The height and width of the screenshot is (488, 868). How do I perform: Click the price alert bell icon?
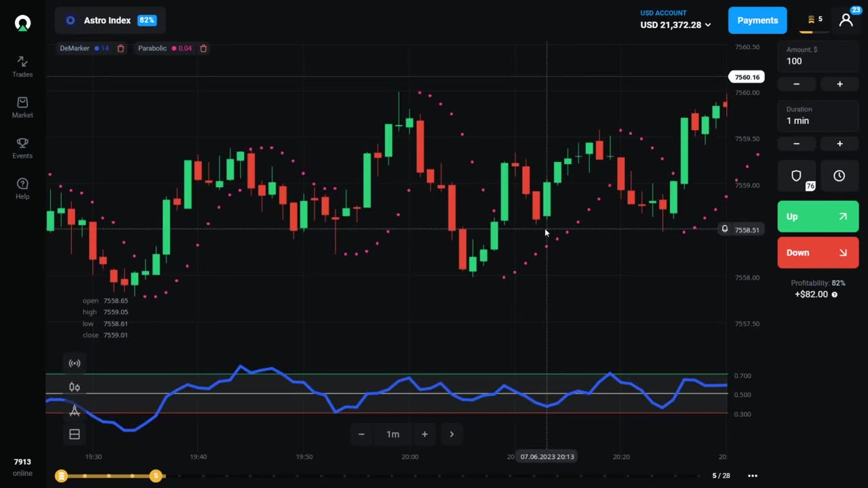click(x=724, y=230)
